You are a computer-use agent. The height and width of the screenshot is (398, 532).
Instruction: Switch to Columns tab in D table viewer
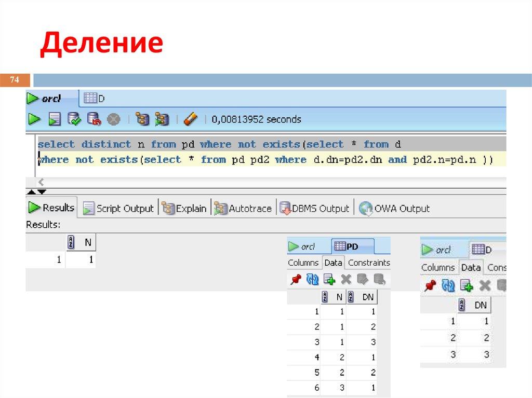pyautogui.click(x=439, y=267)
